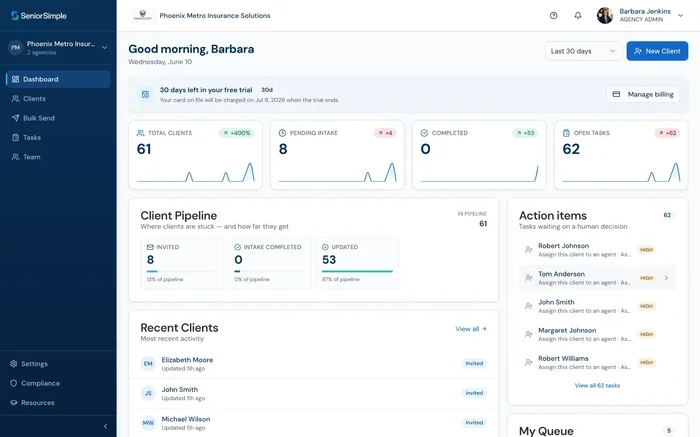The height and width of the screenshot is (437, 700).
Task: Open Team in the sidebar
Action: tap(58, 157)
